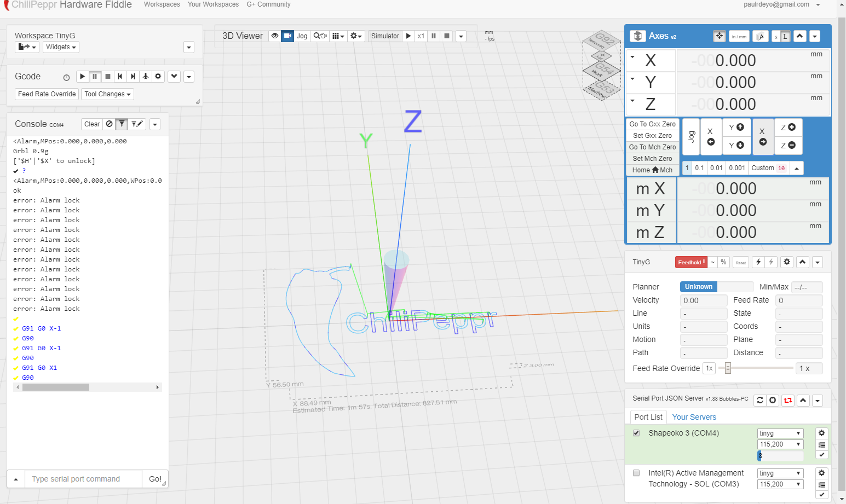Open the X axis dropdown caret
The height and width of the screenshot is (504, 846).
coord(633,57)
